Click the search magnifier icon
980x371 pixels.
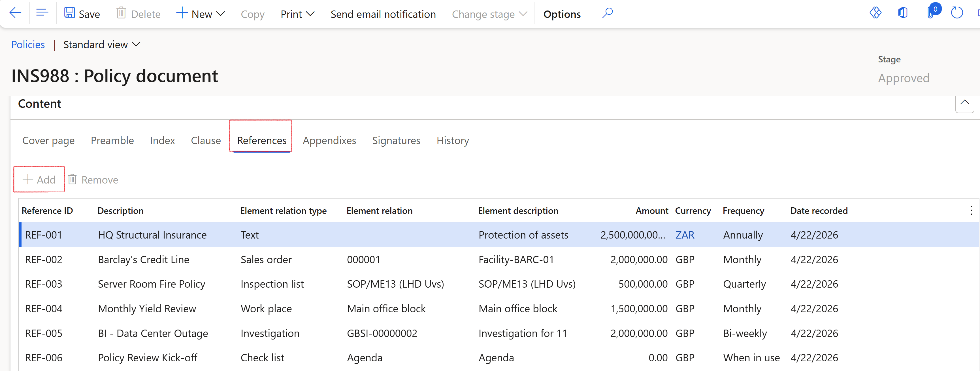click(x=607, y=13)
